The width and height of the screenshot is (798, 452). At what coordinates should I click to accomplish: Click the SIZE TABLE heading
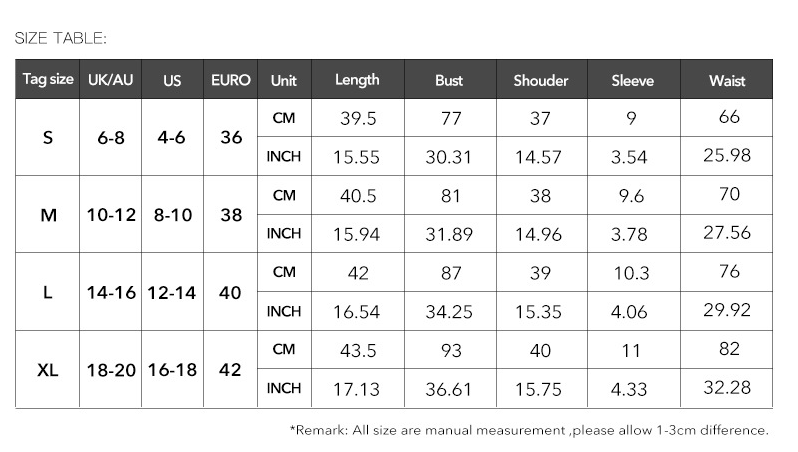pyautogui.click(x=60, y=38)
